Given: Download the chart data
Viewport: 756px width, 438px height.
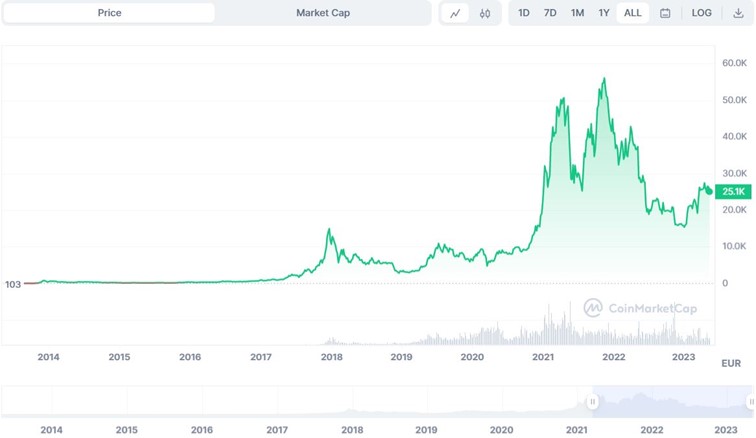Looking at the screenshot, I should coord(738,13).
